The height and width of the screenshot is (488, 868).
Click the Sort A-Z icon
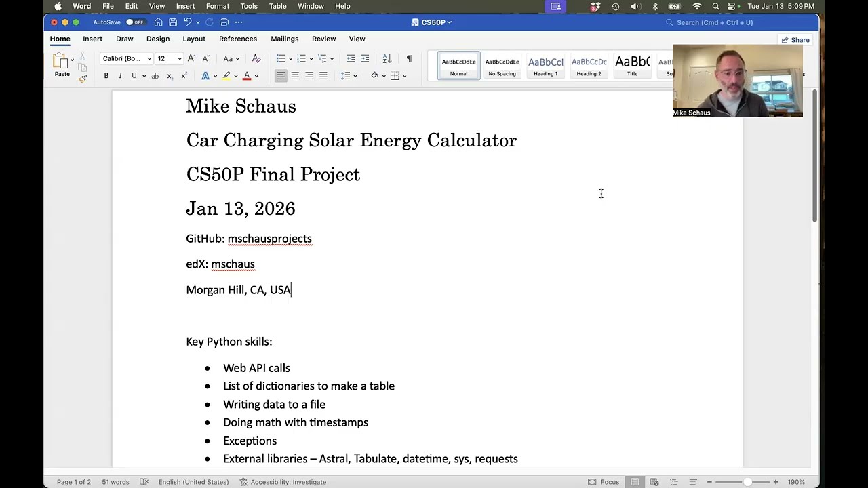pyautogui.click(x=387, y=58)
